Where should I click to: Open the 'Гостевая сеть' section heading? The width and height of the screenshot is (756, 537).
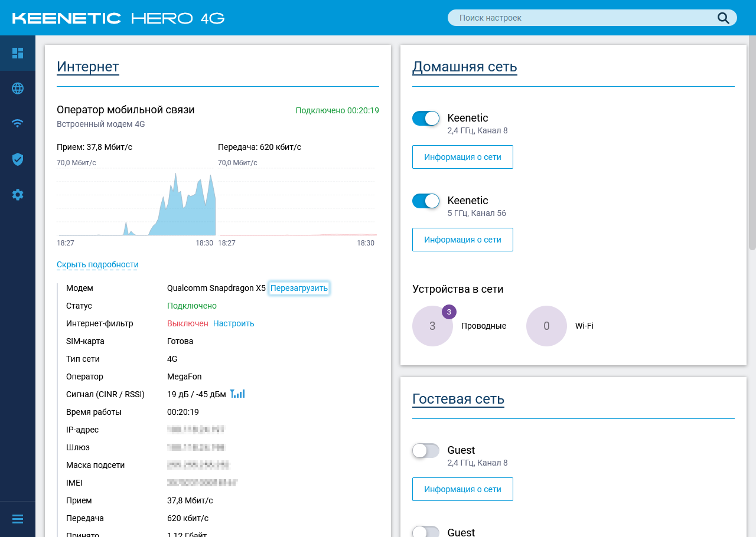pos(458,399)
